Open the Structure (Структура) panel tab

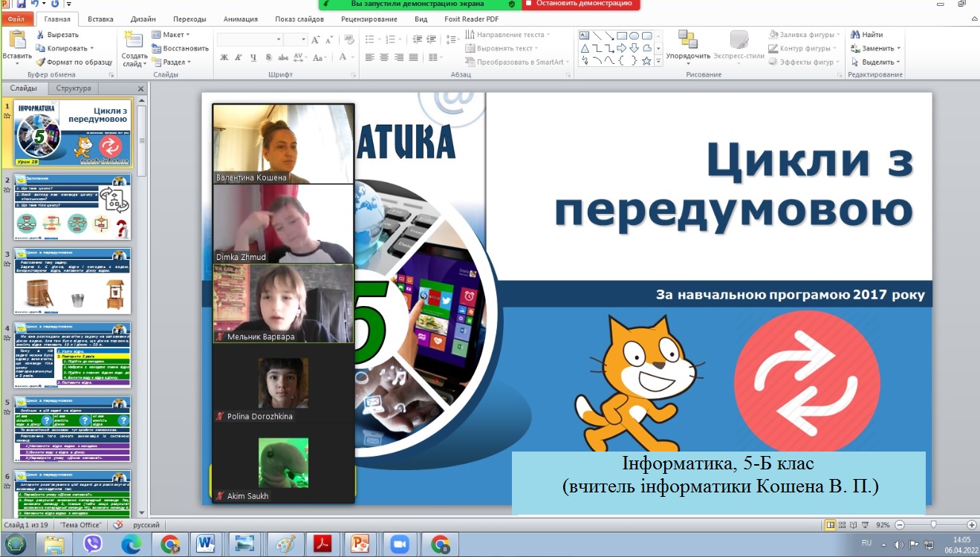(x=73, y=88)
